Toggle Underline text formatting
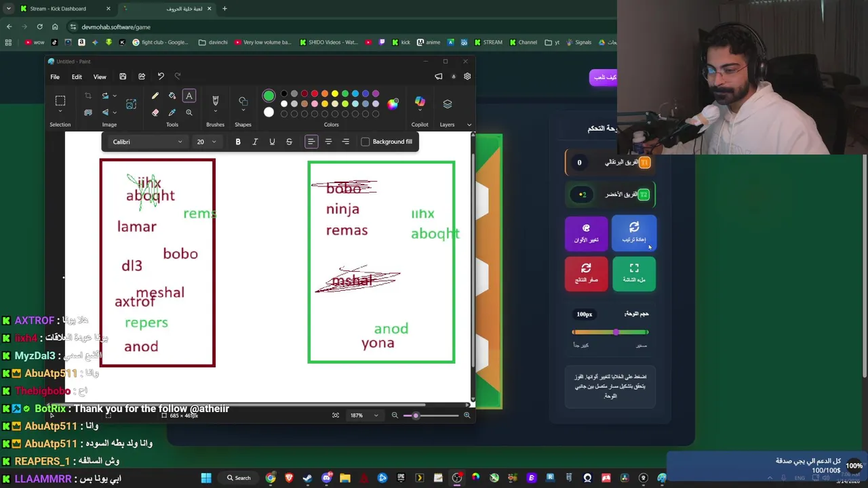The height and width of the screenshot is (488, 868). coord(272,142)
